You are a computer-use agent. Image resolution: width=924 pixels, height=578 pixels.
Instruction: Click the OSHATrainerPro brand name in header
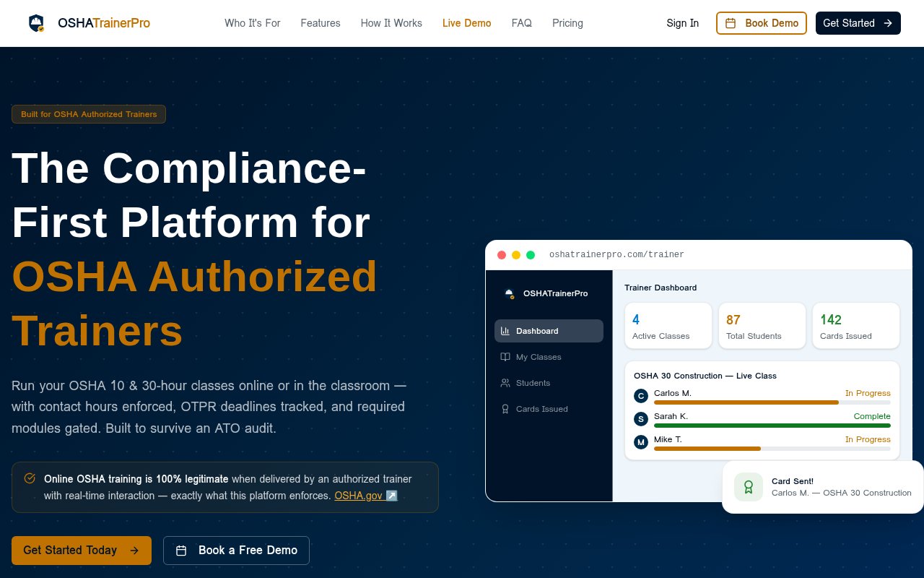pos(104,23)
